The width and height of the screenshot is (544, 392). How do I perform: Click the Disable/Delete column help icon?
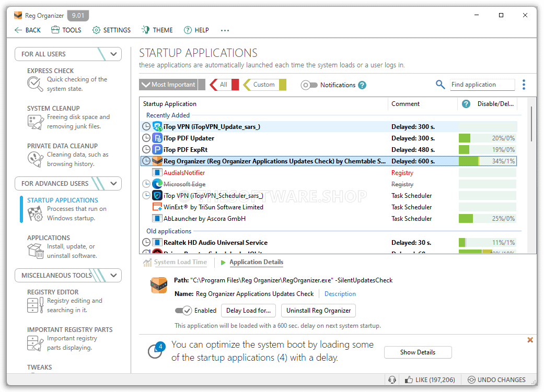[x=466, y=104]
